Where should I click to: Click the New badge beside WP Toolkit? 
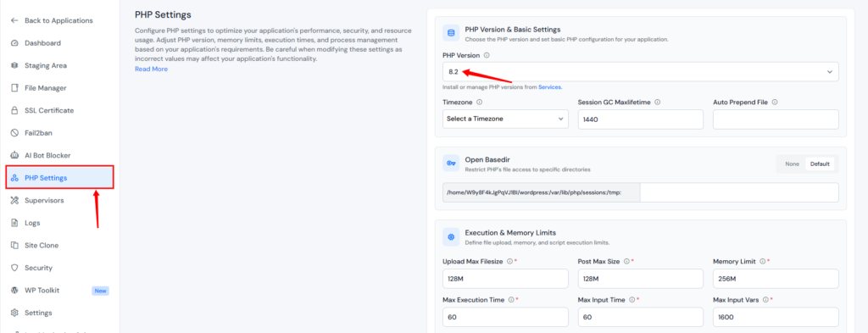coord(100,291)
